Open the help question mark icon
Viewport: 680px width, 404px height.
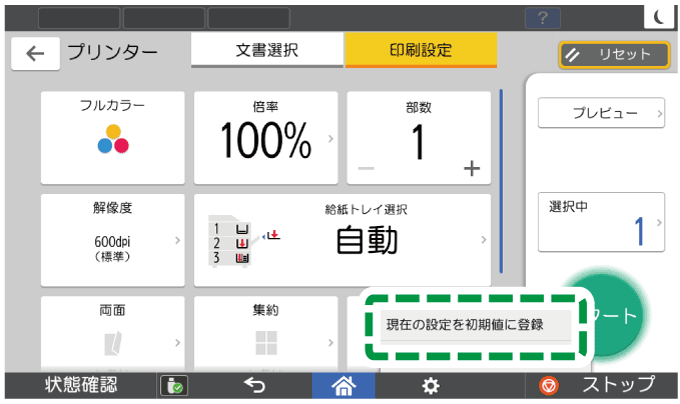click(x=543, y=18)
